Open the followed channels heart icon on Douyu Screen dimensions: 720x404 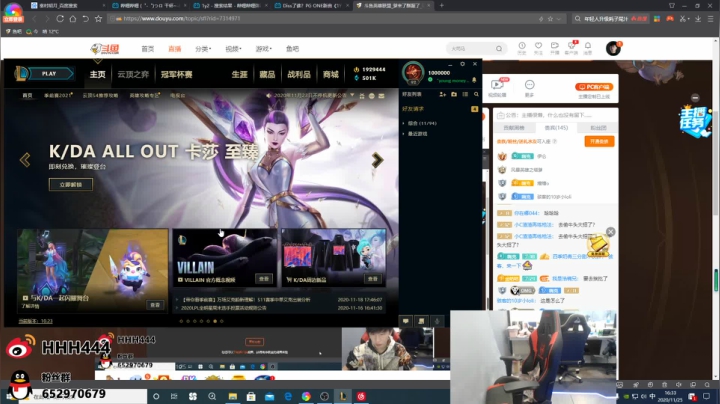click(538, 46)
